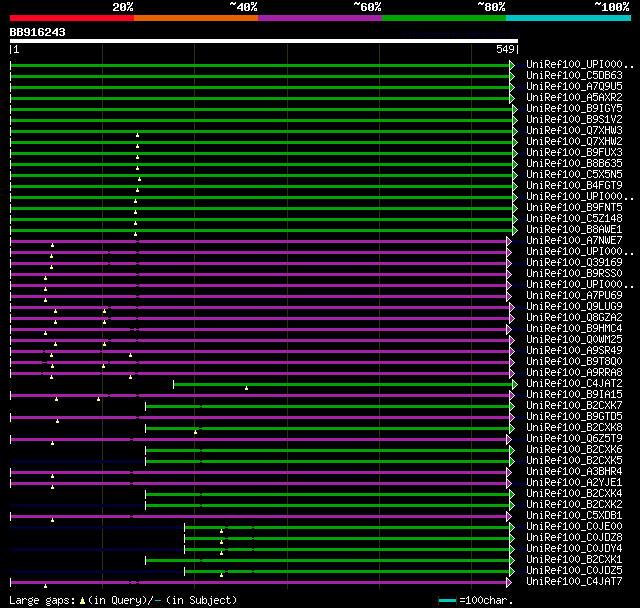The width and height of the screenshot is (640, 608).
Task: Click the purple arrowhead beside UniRef100_Q39169
Action: [x=509, y=262]
